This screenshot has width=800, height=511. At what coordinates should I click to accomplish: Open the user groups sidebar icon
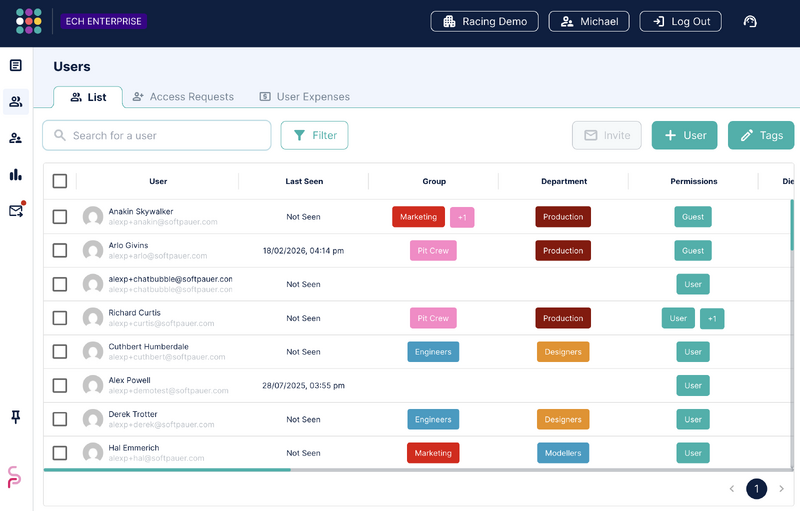coord(16,138)
